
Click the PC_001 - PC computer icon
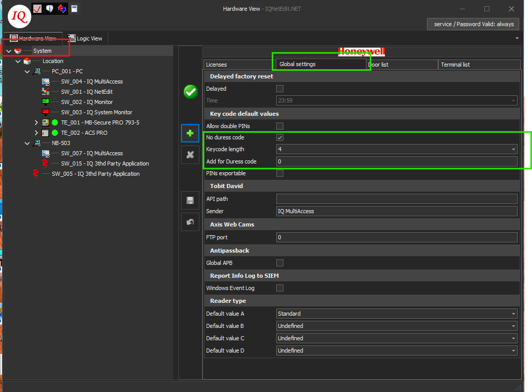(36, 72)
